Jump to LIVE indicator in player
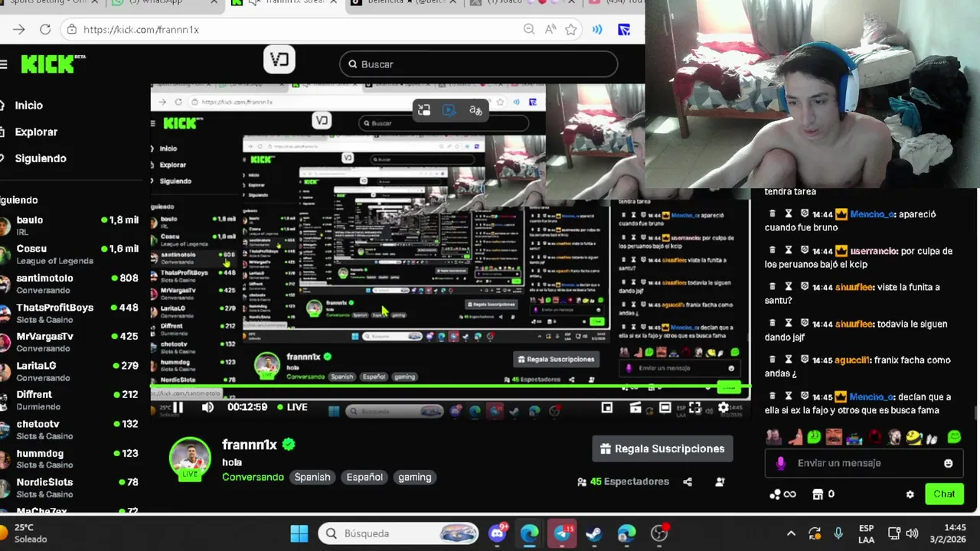980x551 pixels. (x=292, y=407)
